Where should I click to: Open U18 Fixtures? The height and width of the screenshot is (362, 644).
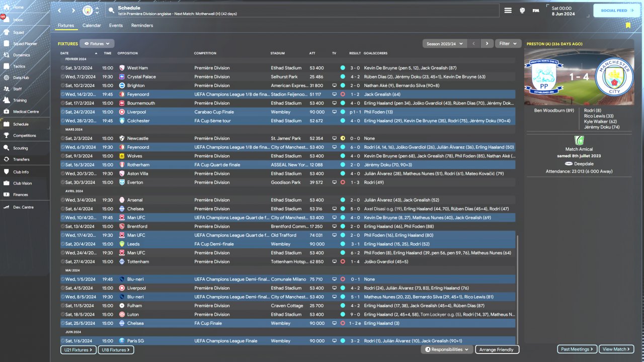116,349
